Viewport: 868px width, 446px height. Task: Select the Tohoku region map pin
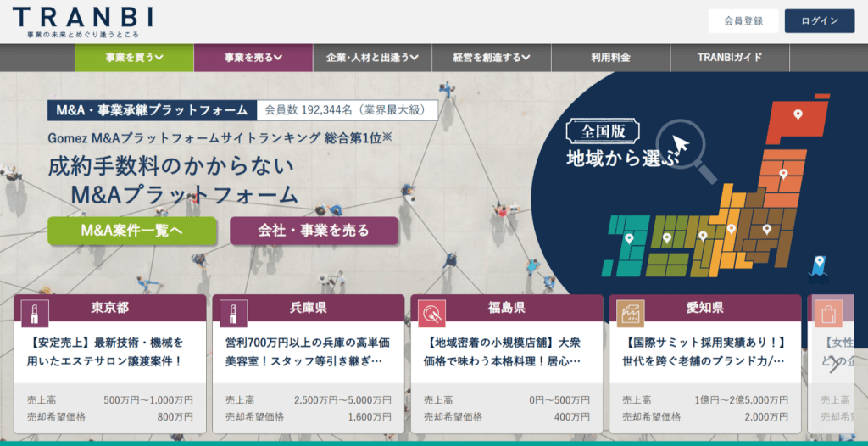coord(783,174)
